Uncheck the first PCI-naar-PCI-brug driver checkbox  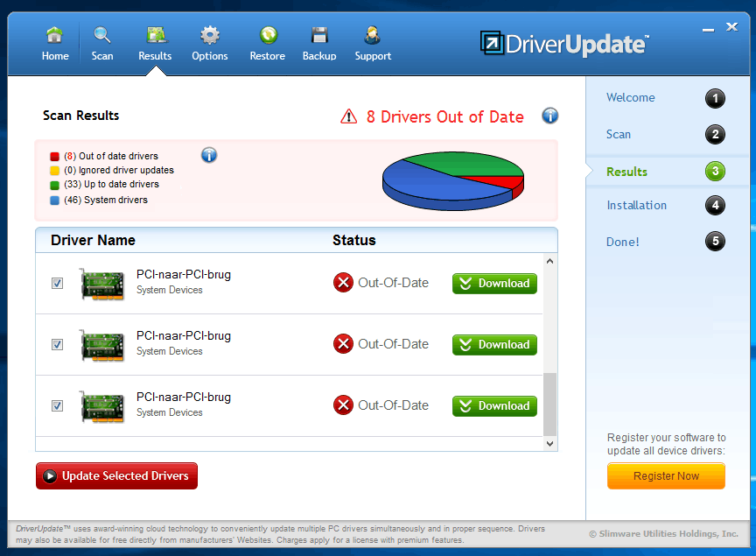(58, 284)
